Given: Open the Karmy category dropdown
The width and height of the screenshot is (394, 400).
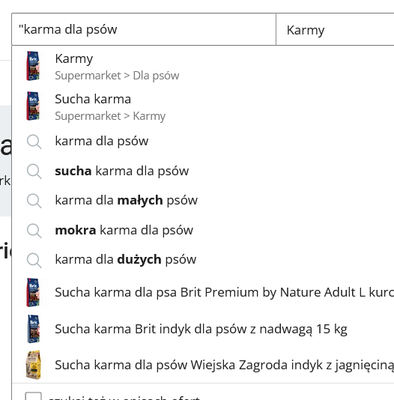Looking at the screenshot, I should click(335, 30).
